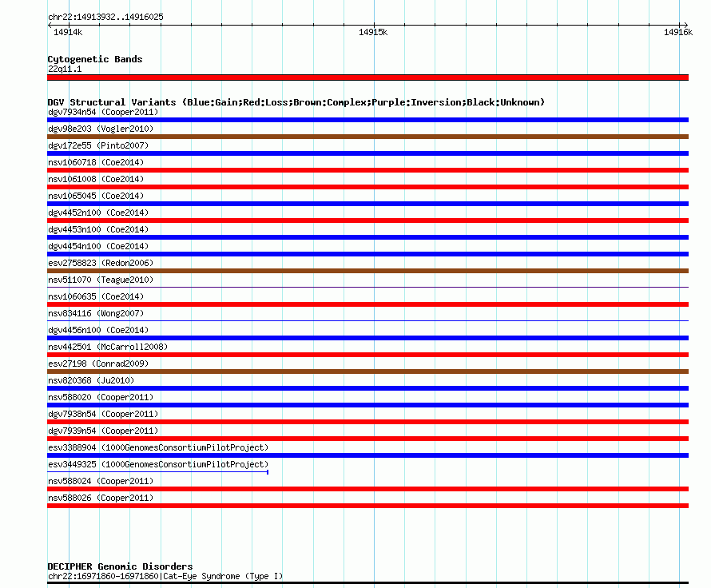Click the 14914k ruler tick label

click(x=68, y=32)
